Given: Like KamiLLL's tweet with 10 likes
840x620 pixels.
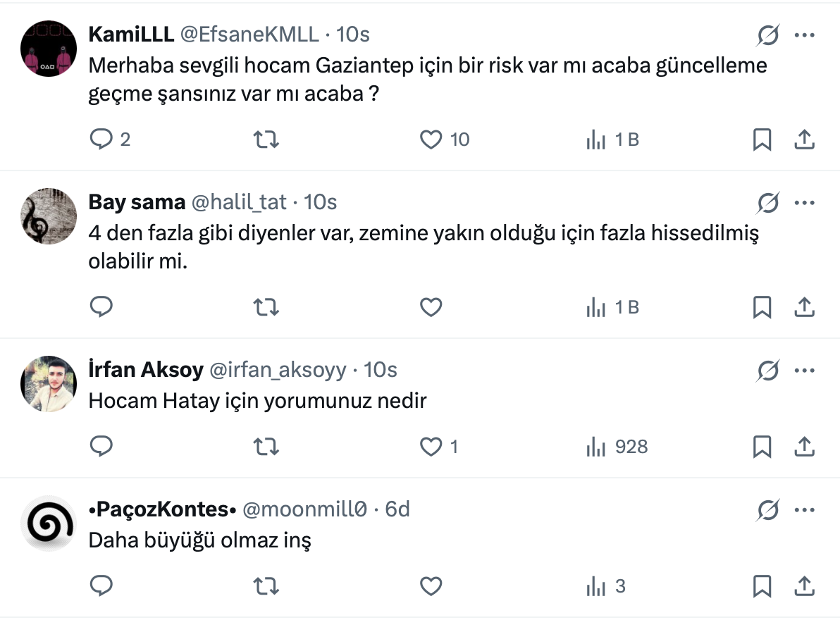Looking at the screenshot, I should tap(431, 139).
